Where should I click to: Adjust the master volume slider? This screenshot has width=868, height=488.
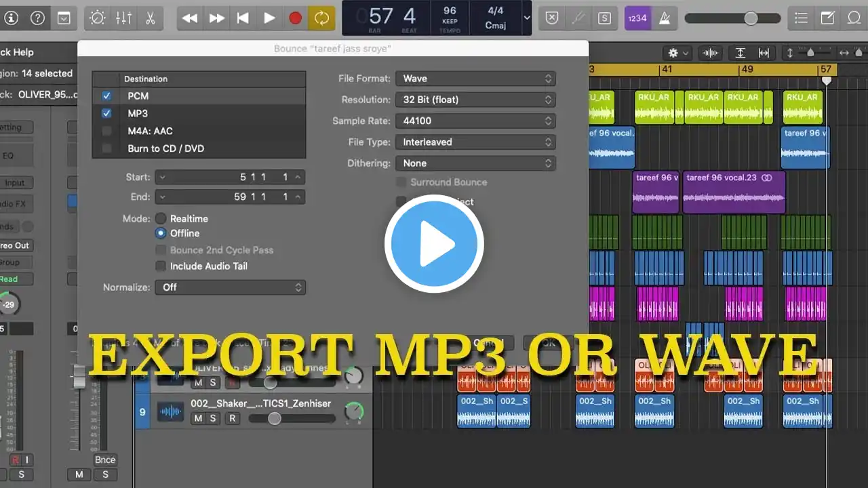pyautogui.click(x=750, y=18)
